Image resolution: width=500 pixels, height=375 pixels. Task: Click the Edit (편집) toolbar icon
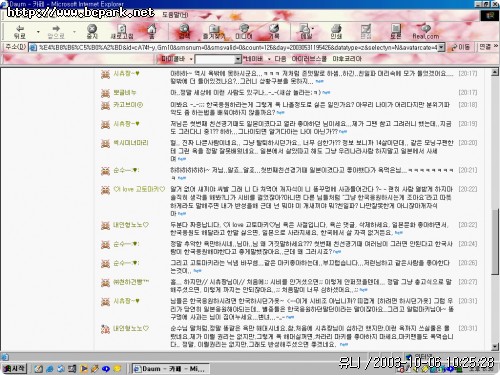tap(366, 32)
